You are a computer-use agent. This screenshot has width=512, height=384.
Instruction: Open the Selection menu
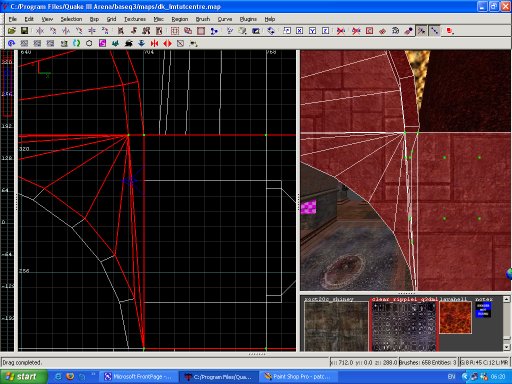coord(71,19)
